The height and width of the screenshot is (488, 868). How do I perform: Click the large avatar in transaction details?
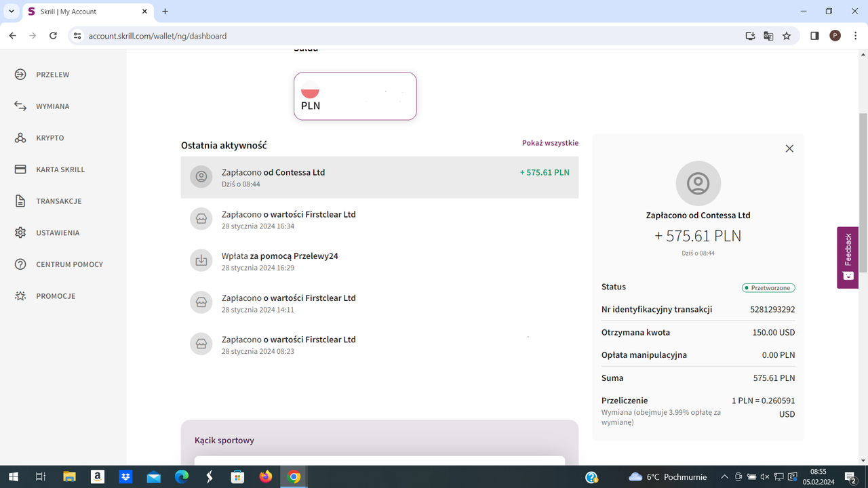click(698, 184)
